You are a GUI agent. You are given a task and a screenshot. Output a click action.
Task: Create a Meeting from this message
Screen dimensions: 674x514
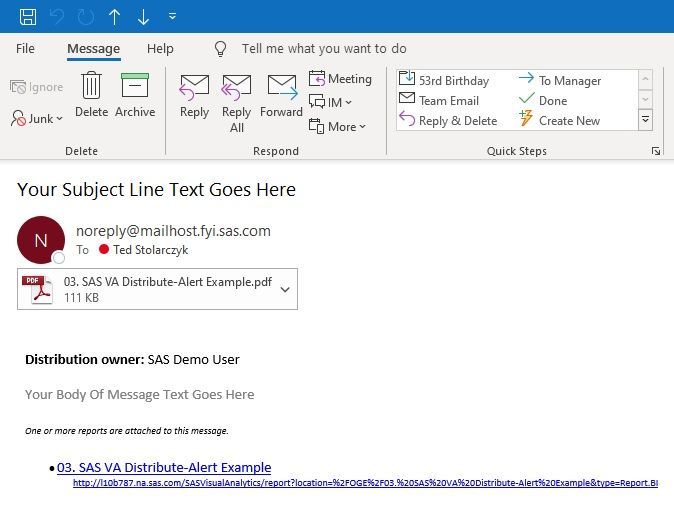pos(340,79)
